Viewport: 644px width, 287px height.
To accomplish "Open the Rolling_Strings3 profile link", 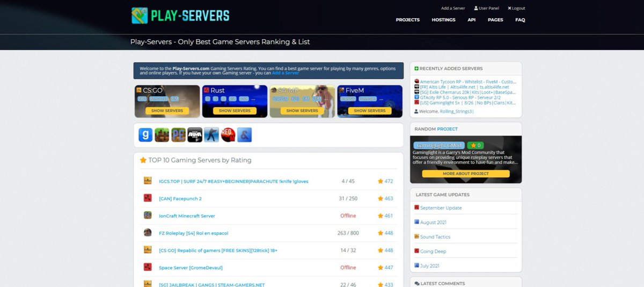I will click(x=456, y=111).
